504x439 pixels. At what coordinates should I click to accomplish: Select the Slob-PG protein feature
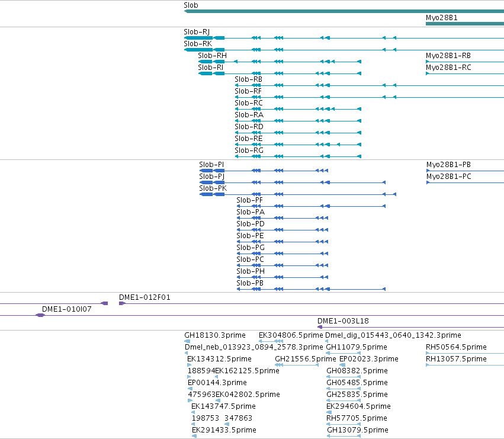[x=283, y=254]
